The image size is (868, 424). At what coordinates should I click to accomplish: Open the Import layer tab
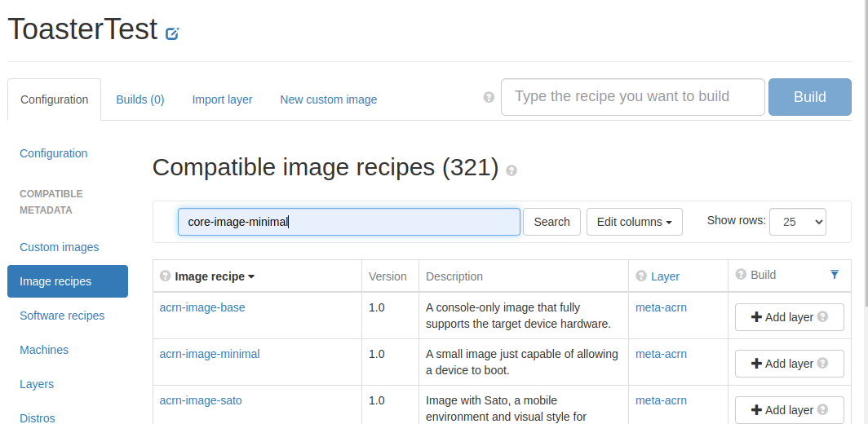point(222,99)
